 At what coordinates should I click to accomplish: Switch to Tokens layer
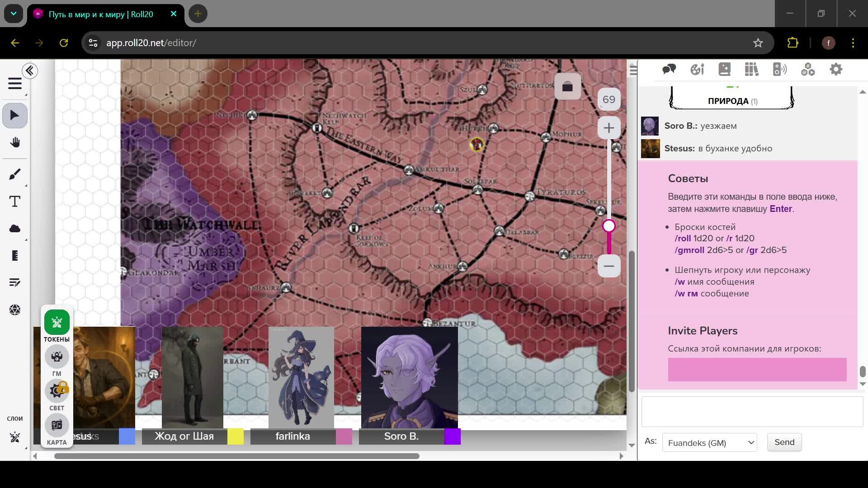[57, 323]
